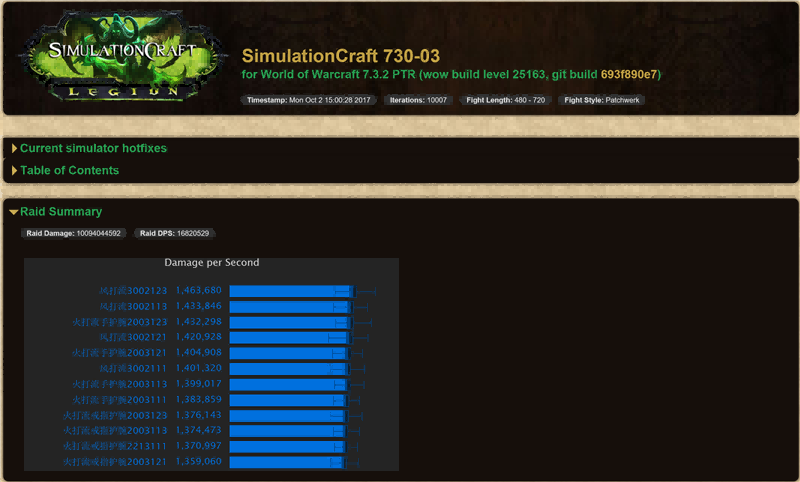This screenshot has width=800, height=482.
Task: Click the 1,463,680 DPS value
Action: point(199,290)
